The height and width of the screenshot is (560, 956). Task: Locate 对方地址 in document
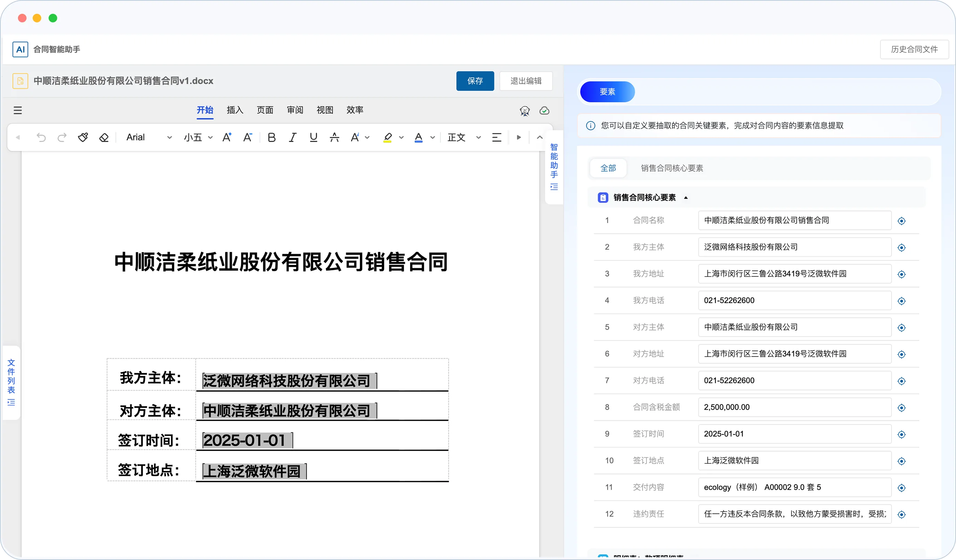pyautogui.click(x=901, y=354)
